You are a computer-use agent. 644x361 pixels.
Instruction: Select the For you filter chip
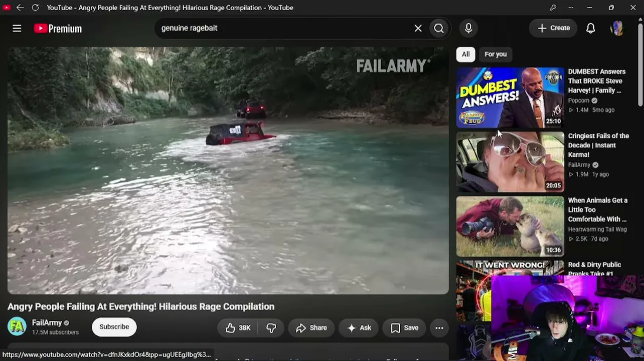click(x=496, y=54)
